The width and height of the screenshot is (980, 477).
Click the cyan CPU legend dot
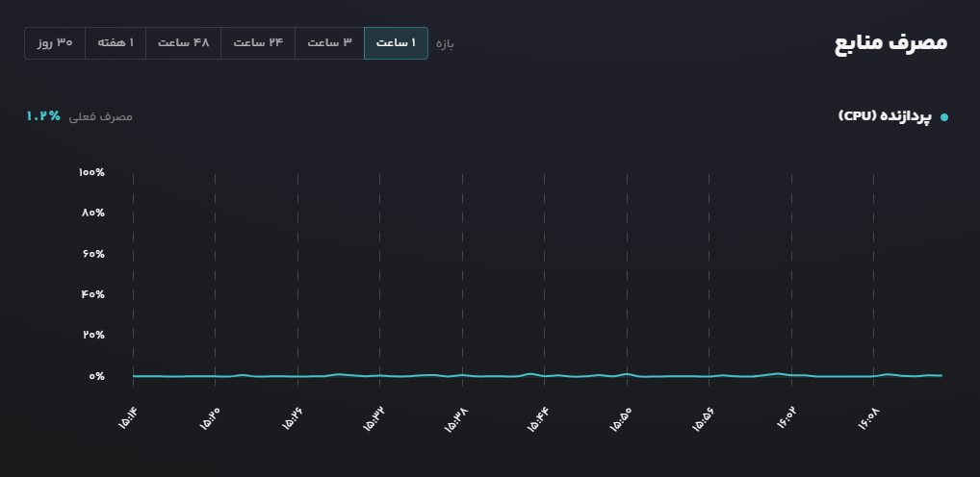point(943,116)
